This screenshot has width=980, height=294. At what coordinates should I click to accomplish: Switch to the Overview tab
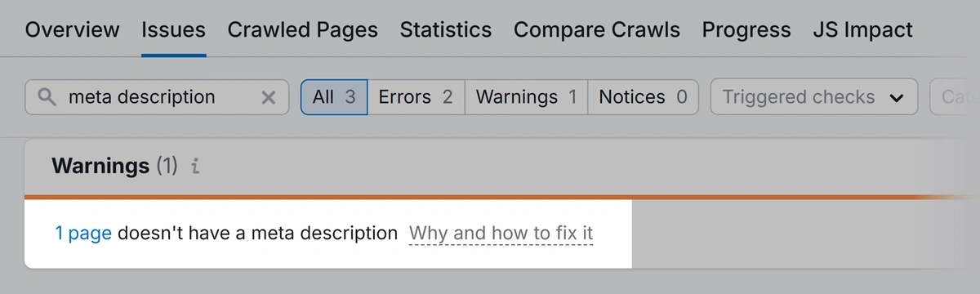72,30
